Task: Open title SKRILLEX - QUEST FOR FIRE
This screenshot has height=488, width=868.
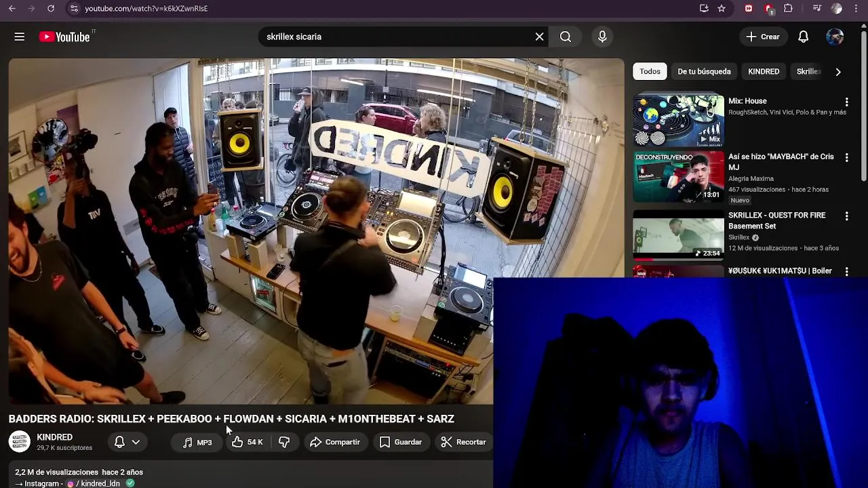Action: 777,220
